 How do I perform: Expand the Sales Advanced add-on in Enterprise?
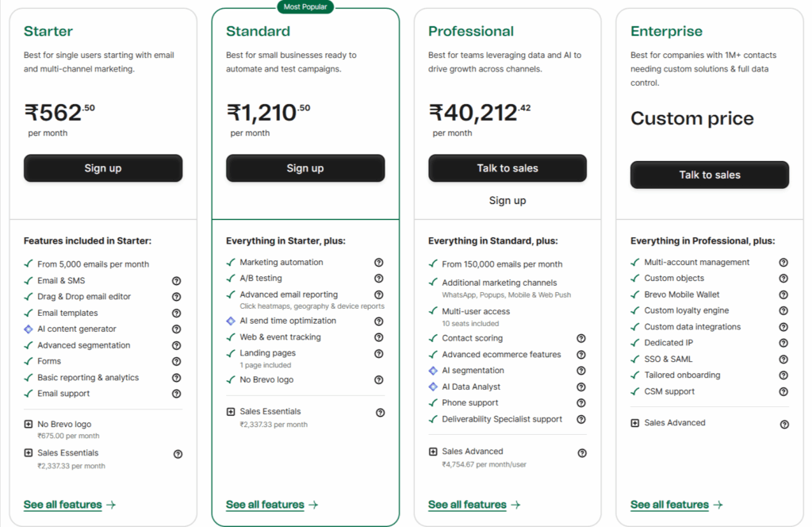coord(635,422)
